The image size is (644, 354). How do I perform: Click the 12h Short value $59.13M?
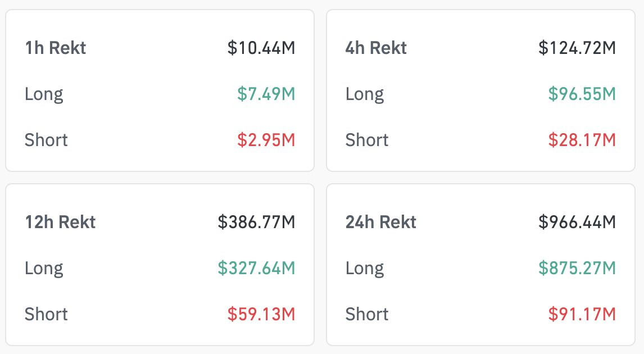261,314
